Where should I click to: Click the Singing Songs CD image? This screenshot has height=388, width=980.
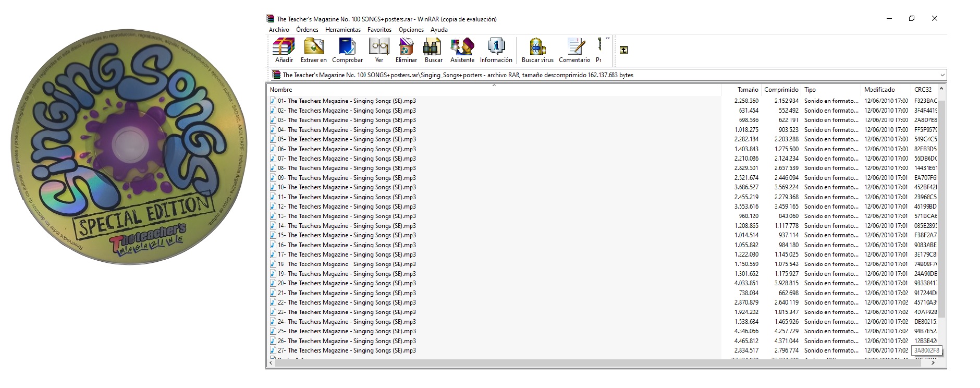[129, 147]
